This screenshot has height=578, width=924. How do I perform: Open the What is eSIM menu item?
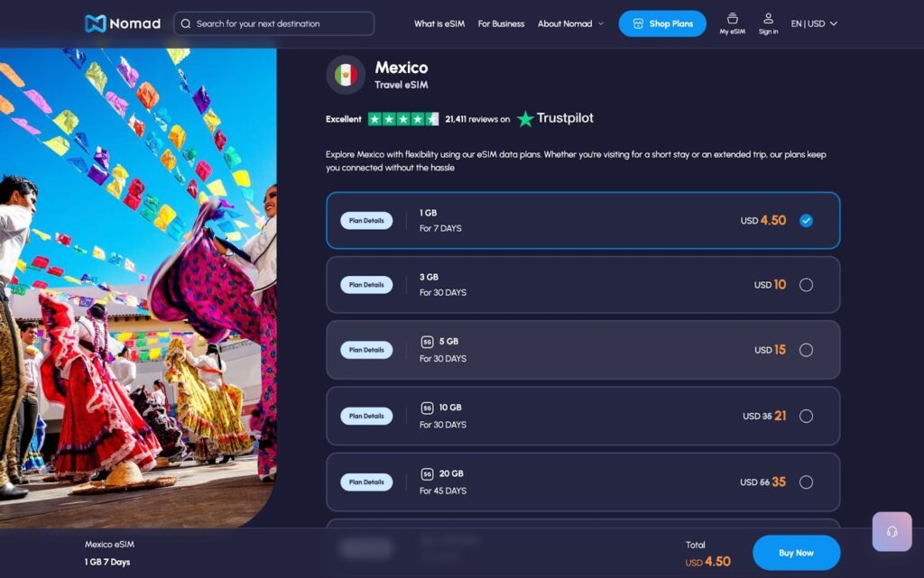pos(439,24)
